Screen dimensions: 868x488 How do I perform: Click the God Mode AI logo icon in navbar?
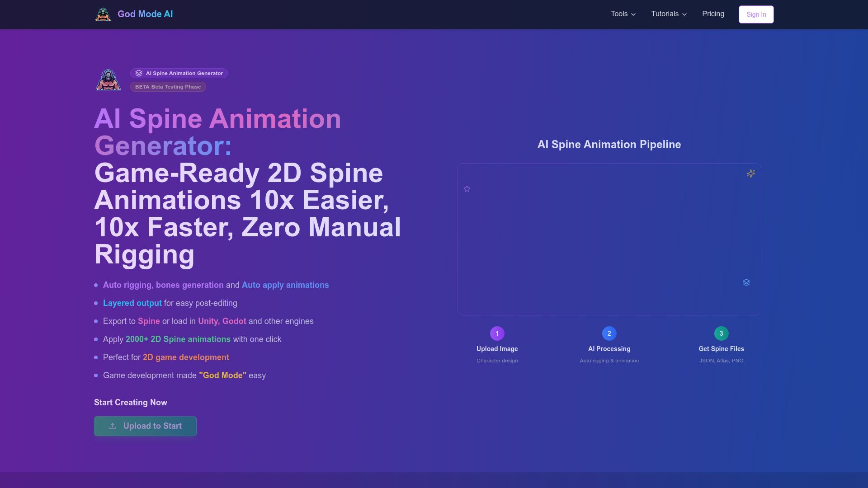(x=103, y=14)
